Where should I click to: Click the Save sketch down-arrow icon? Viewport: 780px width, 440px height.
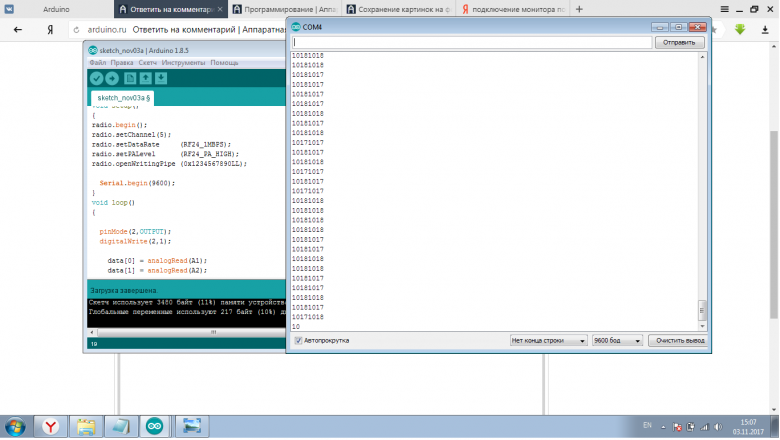[x=161, y=78]
